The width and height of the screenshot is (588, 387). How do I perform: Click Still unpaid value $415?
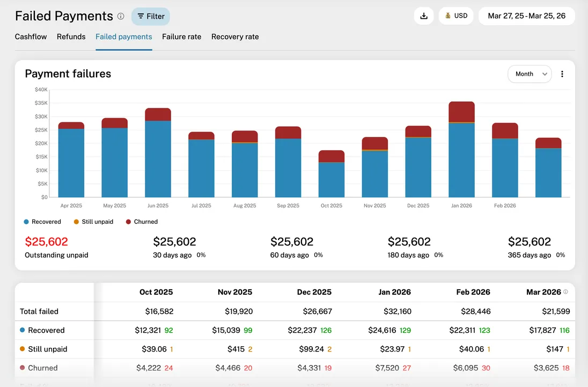236,349
